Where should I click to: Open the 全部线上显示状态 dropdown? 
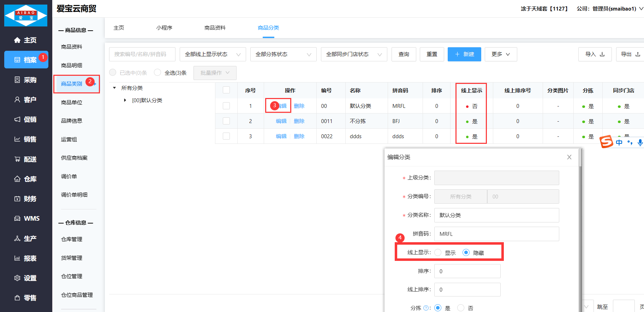213,54
